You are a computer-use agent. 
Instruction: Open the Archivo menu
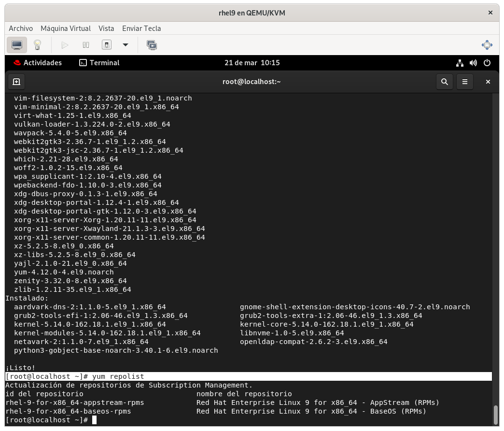[21, 29]
